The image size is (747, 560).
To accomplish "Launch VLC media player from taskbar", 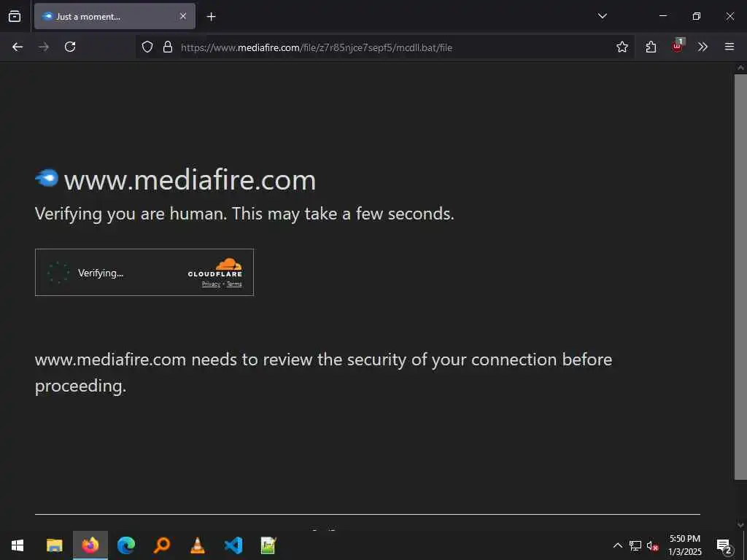I will (x=197, y=545).
